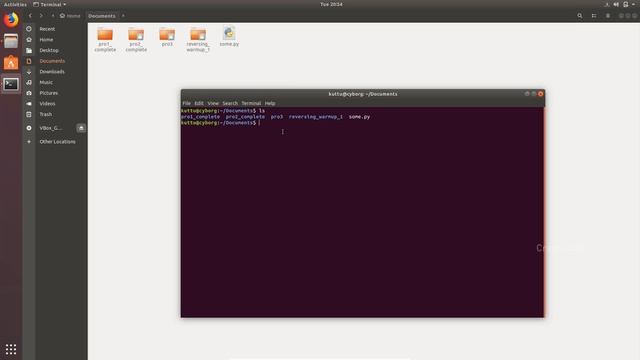Open the Files app in the dock
The height and width of the screenshot is (360, 640).
pos(11,41)
